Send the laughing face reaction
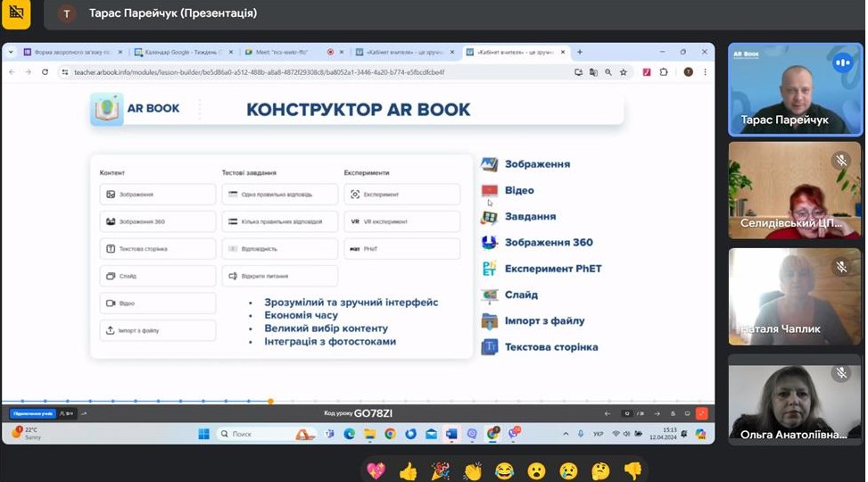This screenshot has width=868, height=482. (x=504, y=471)
